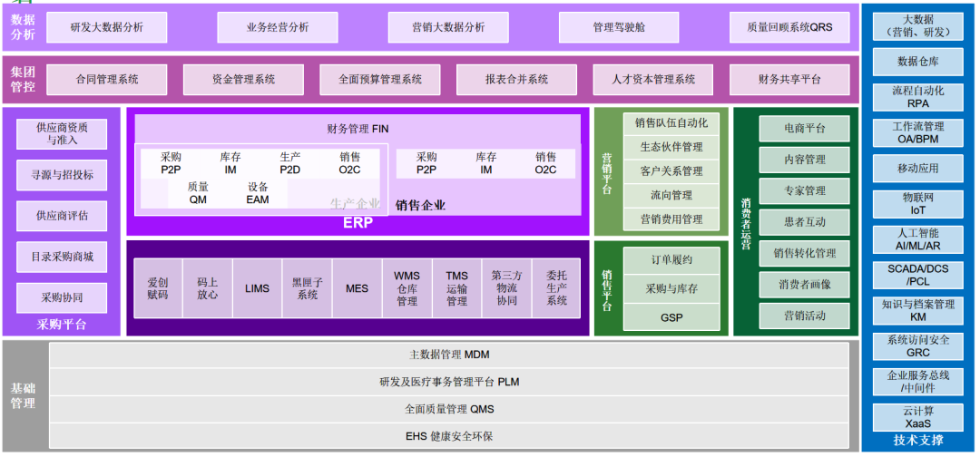Open the 电商平台 box
Viewport: 980px width, 457px height.
[x=804, y=129]
